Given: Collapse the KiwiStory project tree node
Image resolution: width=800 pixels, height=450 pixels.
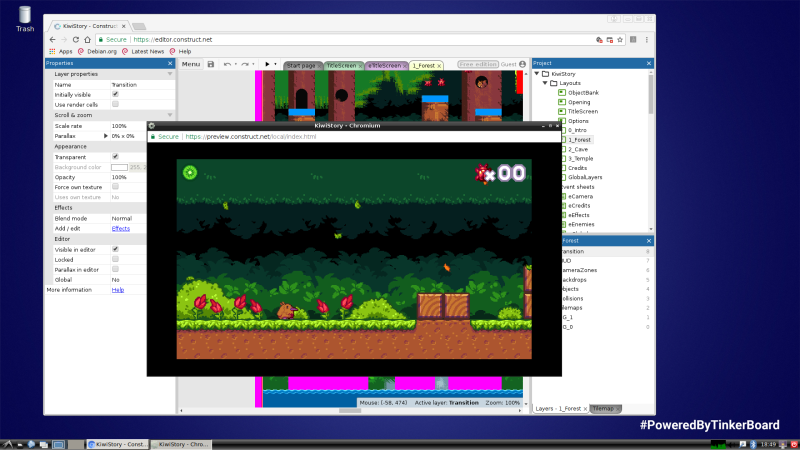Looking at the screenshot, I should 537,73.
